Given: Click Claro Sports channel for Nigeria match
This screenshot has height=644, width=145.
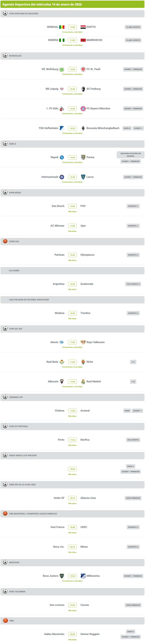Looking at the screenshot, I should pyautogui.click(x=133, y=40).
